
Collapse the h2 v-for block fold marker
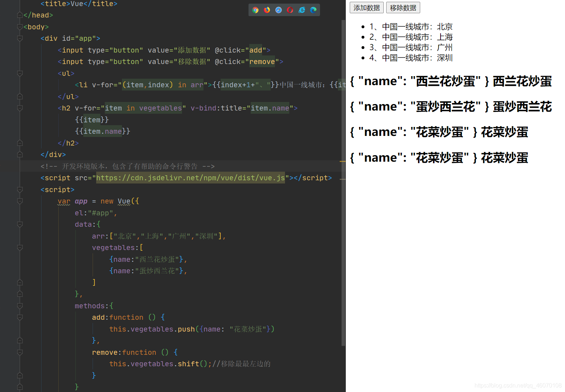click(20, 108)
